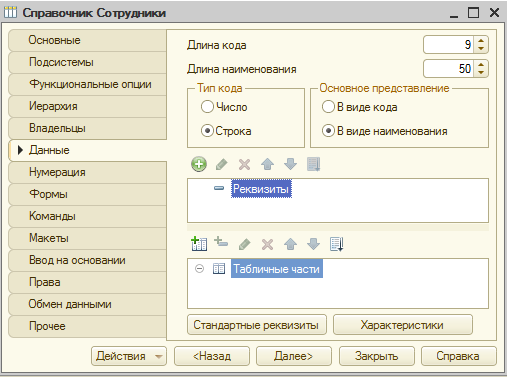Viewport: 507px width, 377px height.
Task: Click the Длина наименования input field
Action: pos(449,69)
